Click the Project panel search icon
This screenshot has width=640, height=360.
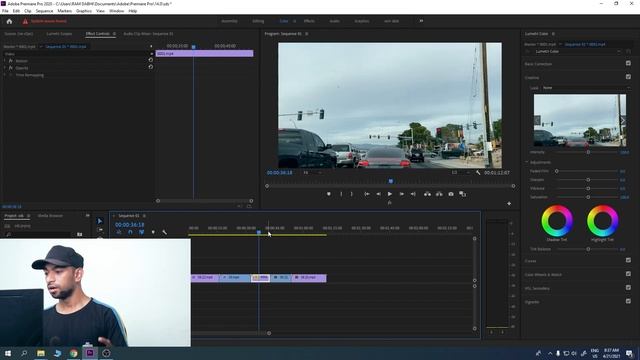coord(8,235)
